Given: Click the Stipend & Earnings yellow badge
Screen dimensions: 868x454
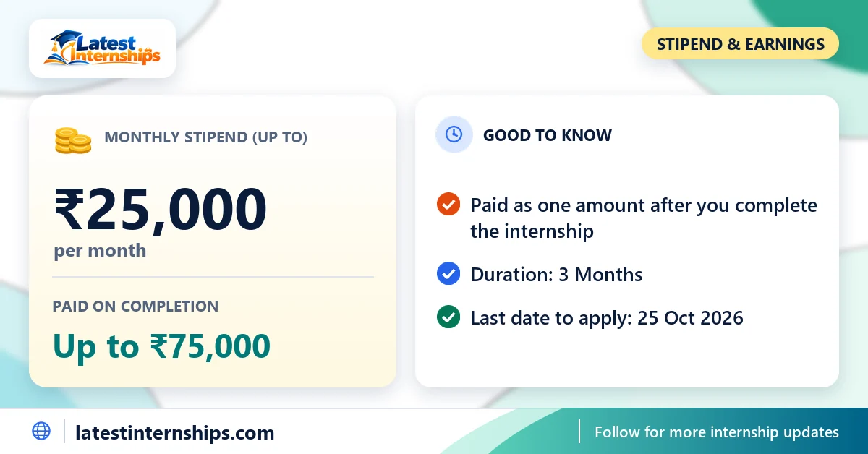Looking at the screenshot, I should point(740,44).
